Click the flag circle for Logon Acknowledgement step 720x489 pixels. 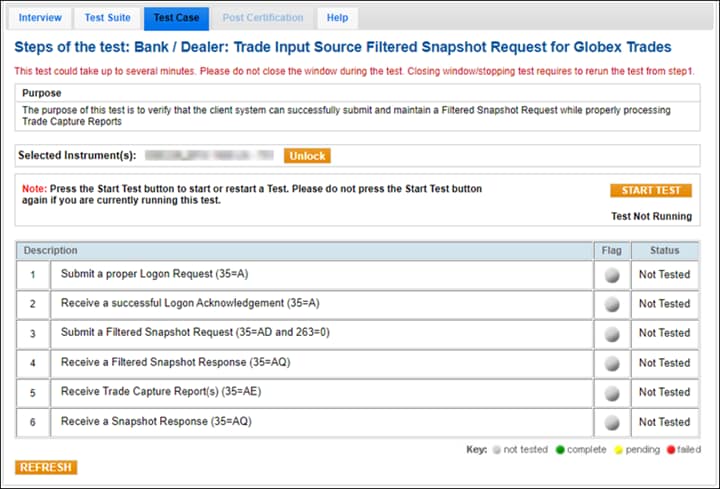611,304
